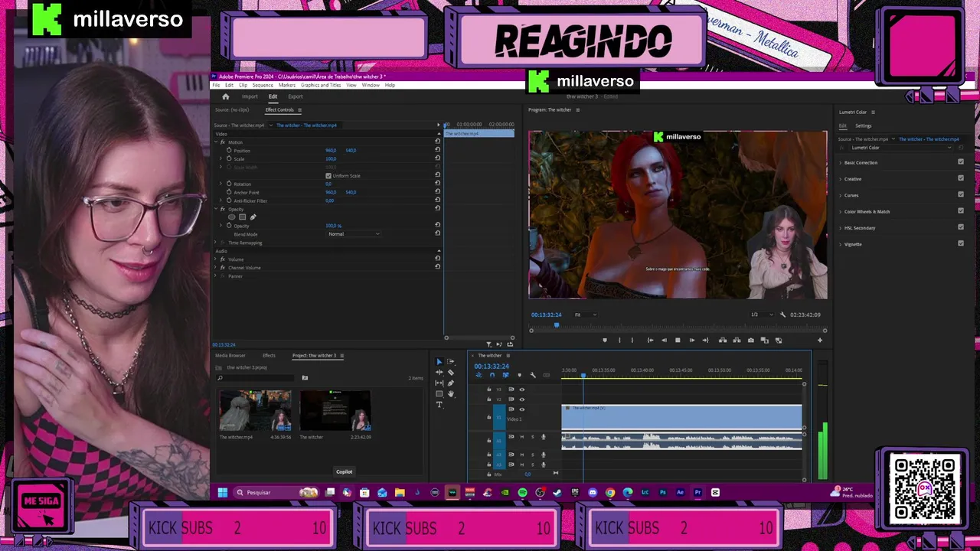Expand Creative section in Lumetri

point(841,178)
